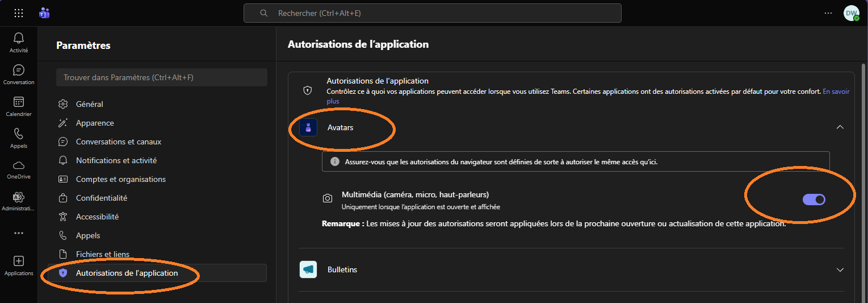The width and height of the screenshot is (868, 303).
Task: Focus the Trouver dans Paramètres field
Action: [x=161, y=77]
